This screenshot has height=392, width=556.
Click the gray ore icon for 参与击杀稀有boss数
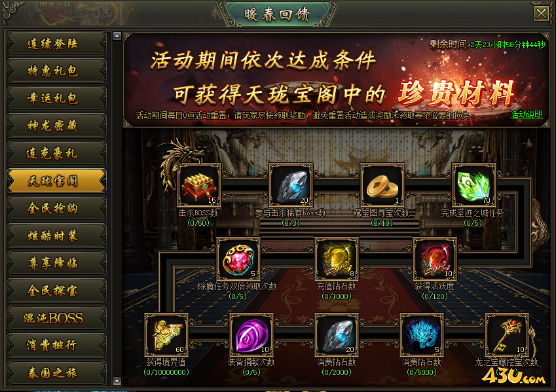pyautogui.click(x=291, y=185)
